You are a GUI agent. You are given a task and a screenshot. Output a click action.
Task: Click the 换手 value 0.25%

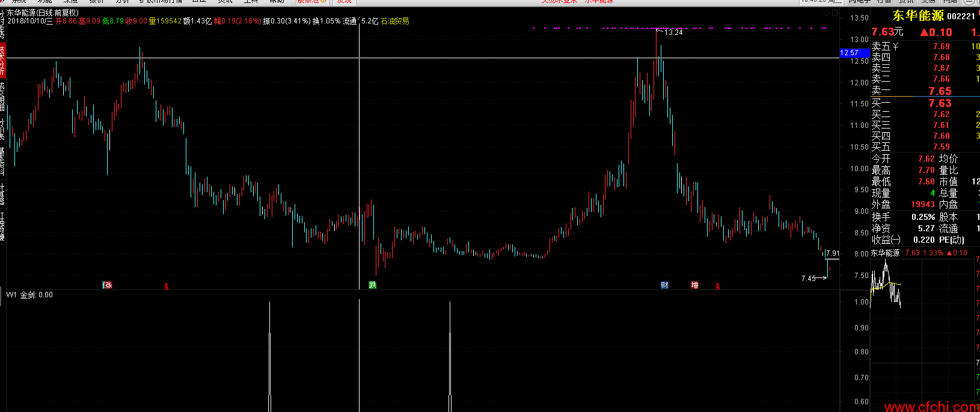(923, 217)
